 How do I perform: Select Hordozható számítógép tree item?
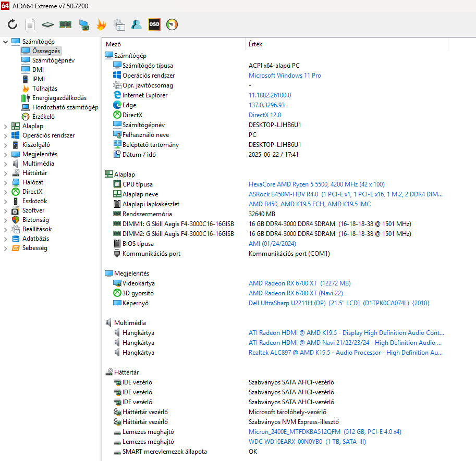coord(65,107)
